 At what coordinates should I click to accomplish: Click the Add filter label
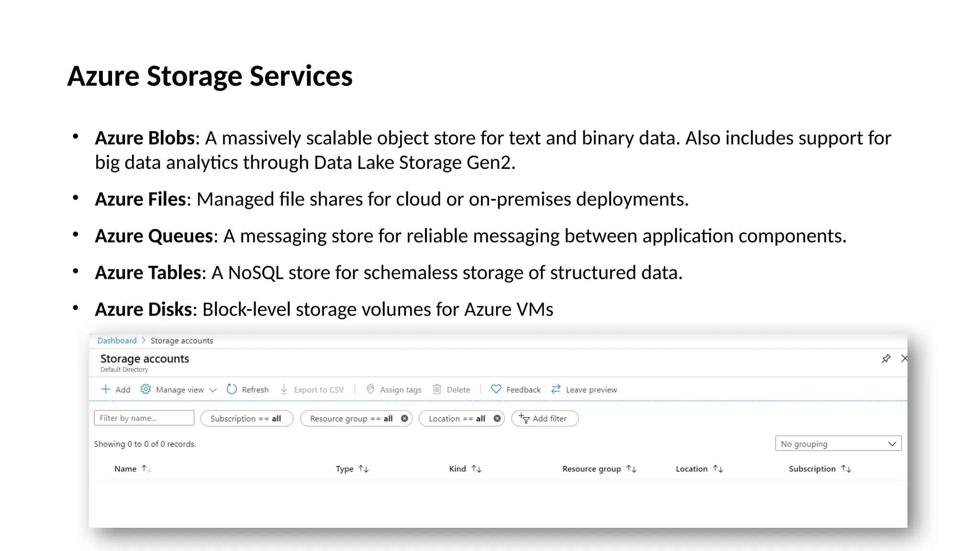click(x=549, y=419)
